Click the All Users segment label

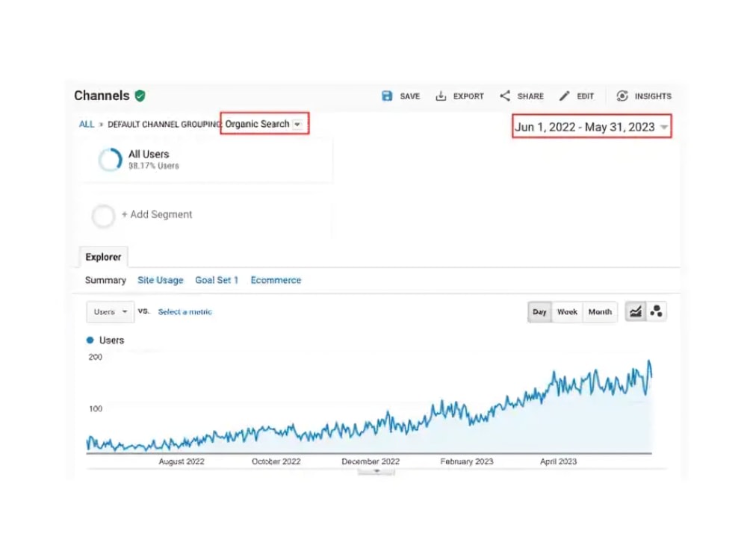tap(149, 155)
